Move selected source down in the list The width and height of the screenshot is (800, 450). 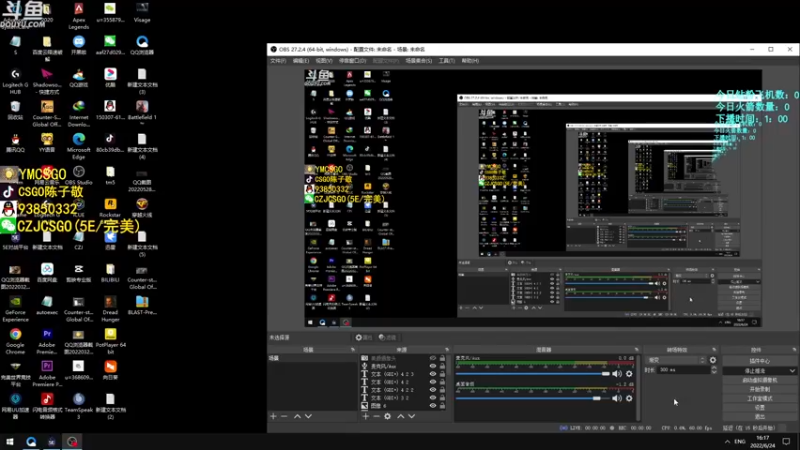[x=411, y=416]
